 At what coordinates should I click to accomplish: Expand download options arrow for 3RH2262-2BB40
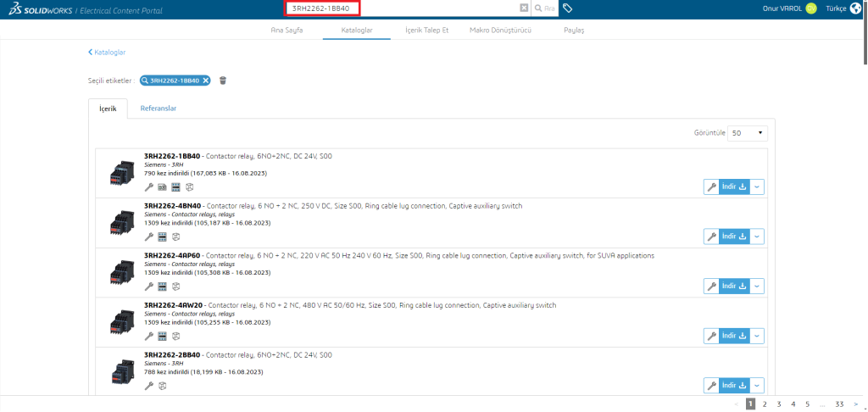coord(758,386)
